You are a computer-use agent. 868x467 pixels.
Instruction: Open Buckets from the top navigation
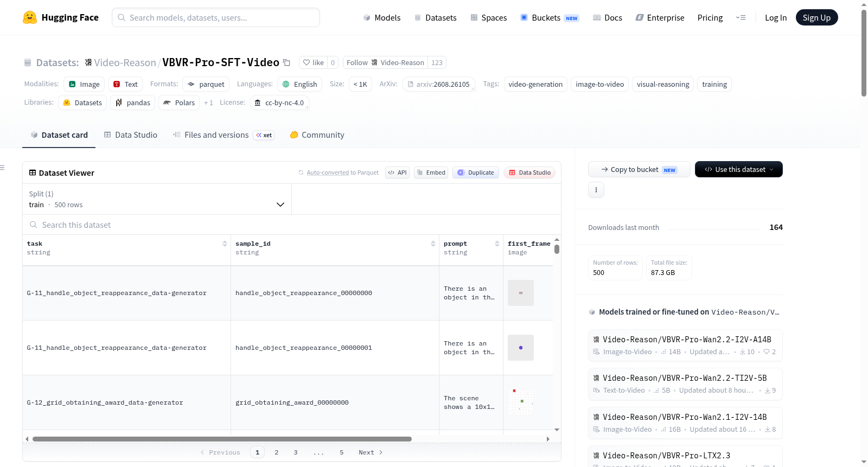[550, 17]
